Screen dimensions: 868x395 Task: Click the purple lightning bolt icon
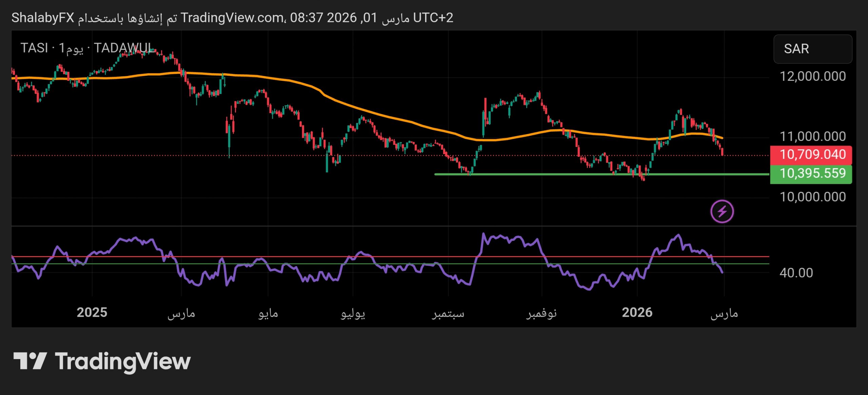click(722, 211)
